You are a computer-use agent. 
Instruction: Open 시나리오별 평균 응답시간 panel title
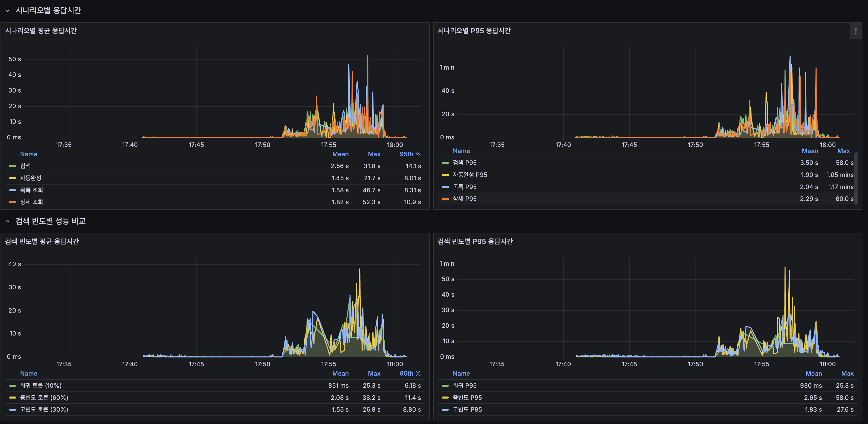coord(41,31)
